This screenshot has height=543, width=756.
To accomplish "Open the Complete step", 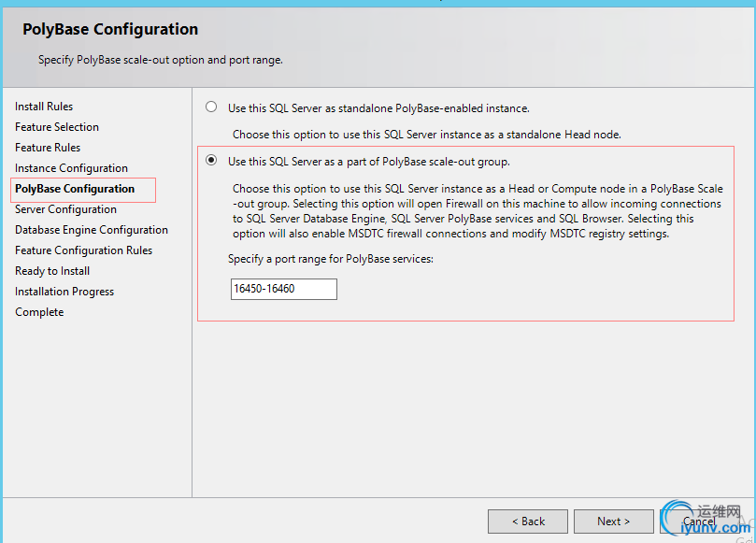I will (x=39, y=312).
